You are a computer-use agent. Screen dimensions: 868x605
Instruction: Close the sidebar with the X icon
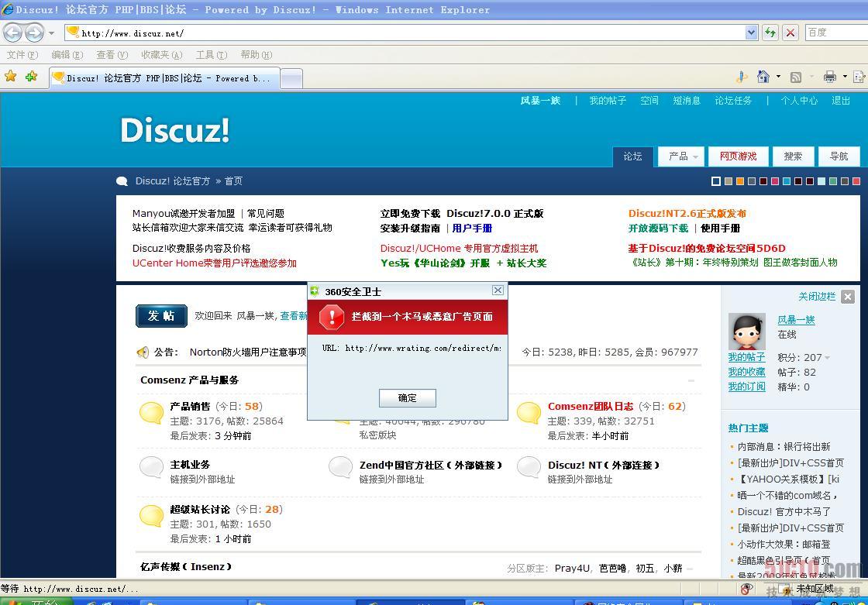tap(848, 297)
